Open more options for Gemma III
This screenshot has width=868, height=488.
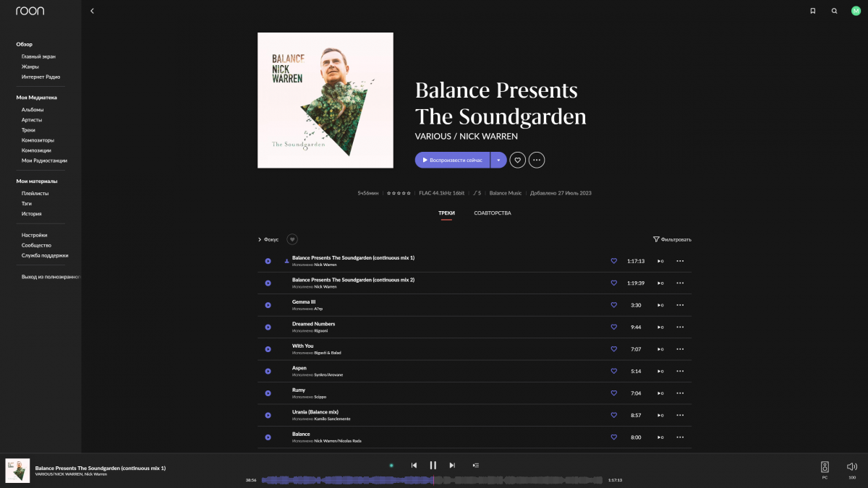(x=680, y=305)
